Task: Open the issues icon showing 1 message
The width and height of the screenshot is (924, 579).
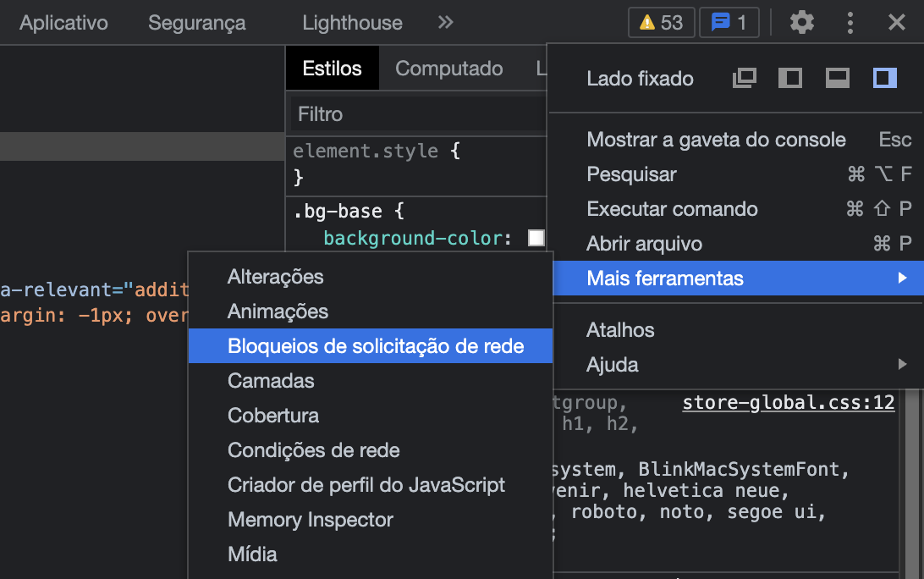Action: (729, 23)
